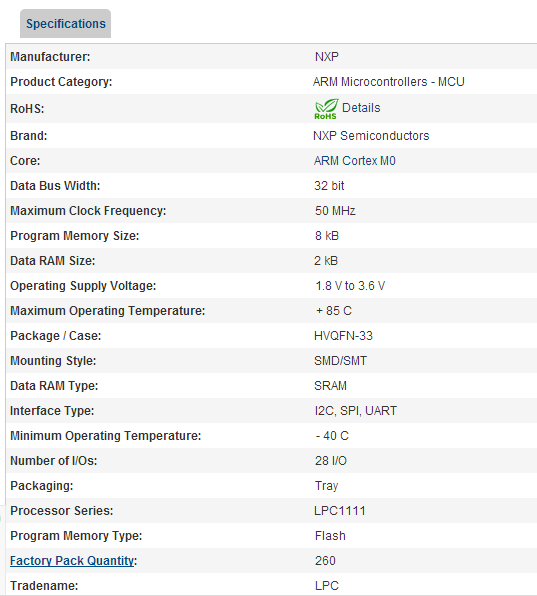Open the LPC tradename link
This screenshot has height=596, width=537.
pyautogui.click(x=326, y=586)
